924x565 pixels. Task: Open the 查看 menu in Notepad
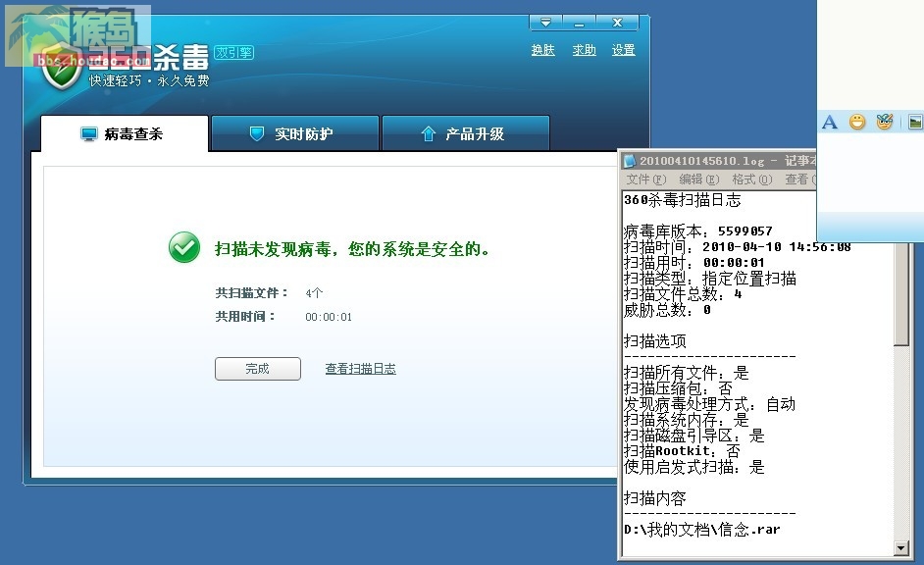(799, 180)
